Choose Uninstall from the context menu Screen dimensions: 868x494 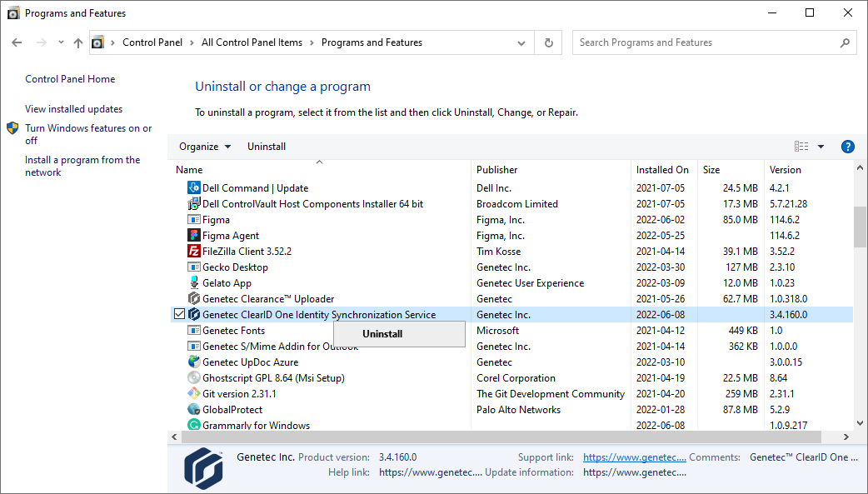coord(382,333)
